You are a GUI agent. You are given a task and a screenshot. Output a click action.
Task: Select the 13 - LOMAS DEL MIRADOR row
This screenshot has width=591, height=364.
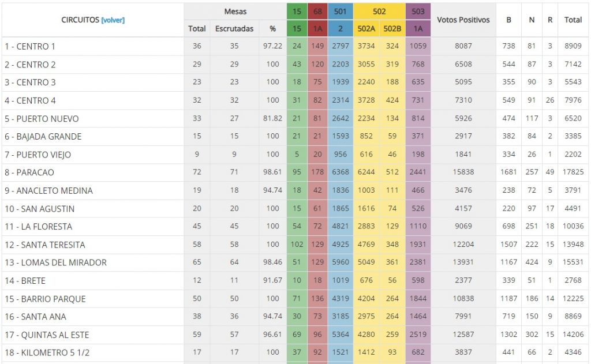(x=55, y=262)
